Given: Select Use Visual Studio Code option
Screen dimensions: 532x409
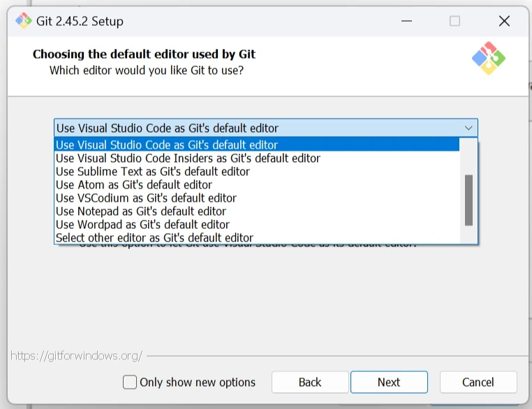Looking at the screenshot, I should coord(168,145).
